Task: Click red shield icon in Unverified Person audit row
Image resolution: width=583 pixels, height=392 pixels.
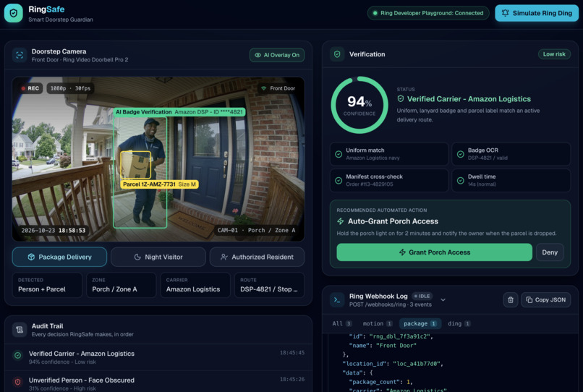Action: click(17, 382)
